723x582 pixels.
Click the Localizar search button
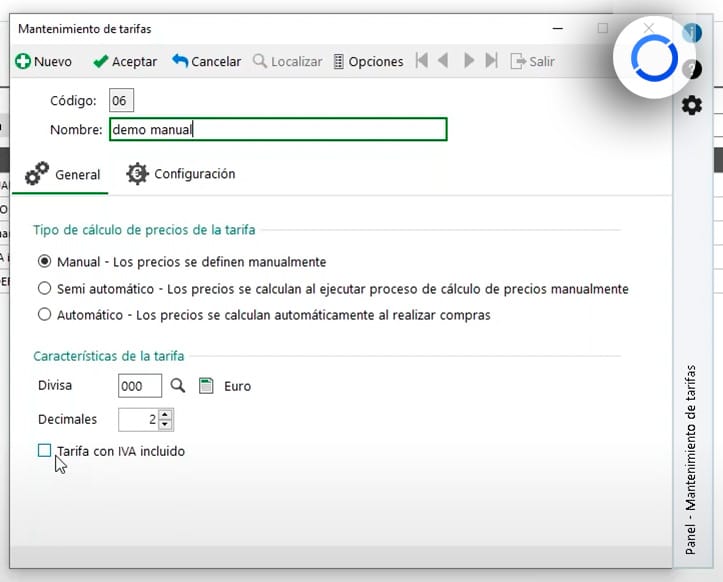tap(288, 61)
